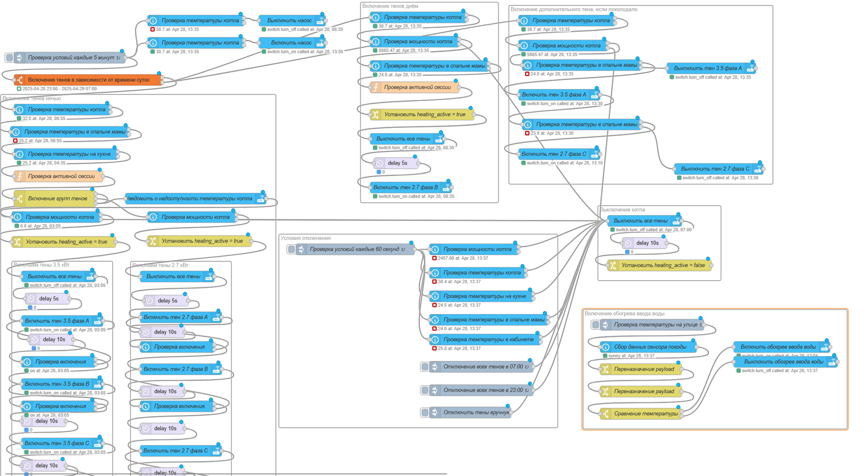The height and width of the screenshot is (476, 868).
Task: Fire the 'Отключение всех тенов в 07:00' inject button
Action: click(x=425, y=367)
